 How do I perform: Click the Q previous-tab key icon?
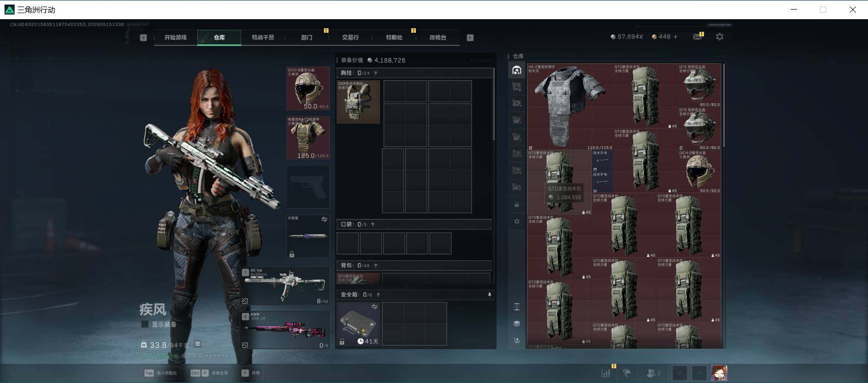point(143,37)
